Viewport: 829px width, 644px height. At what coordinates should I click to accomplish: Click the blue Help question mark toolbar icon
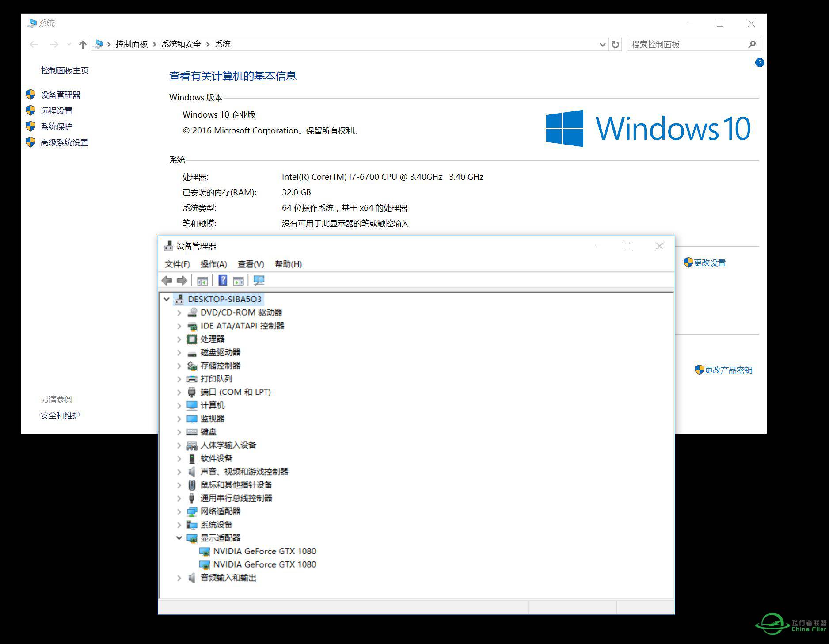pos(223,280)
